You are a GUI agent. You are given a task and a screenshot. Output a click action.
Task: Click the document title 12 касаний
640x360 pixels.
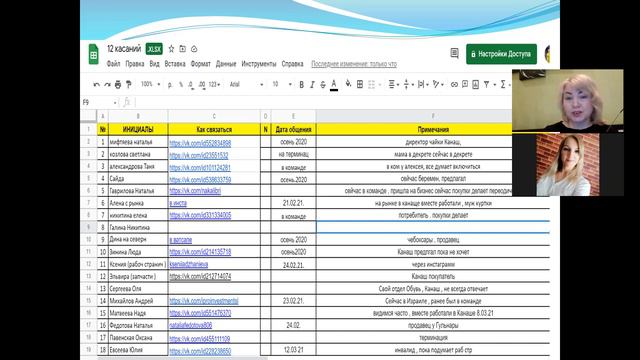[124, 49]
